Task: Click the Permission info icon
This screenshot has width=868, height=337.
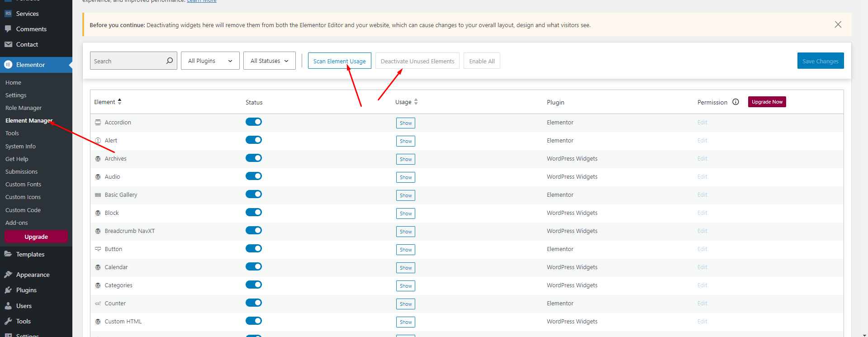Action: 735,102
